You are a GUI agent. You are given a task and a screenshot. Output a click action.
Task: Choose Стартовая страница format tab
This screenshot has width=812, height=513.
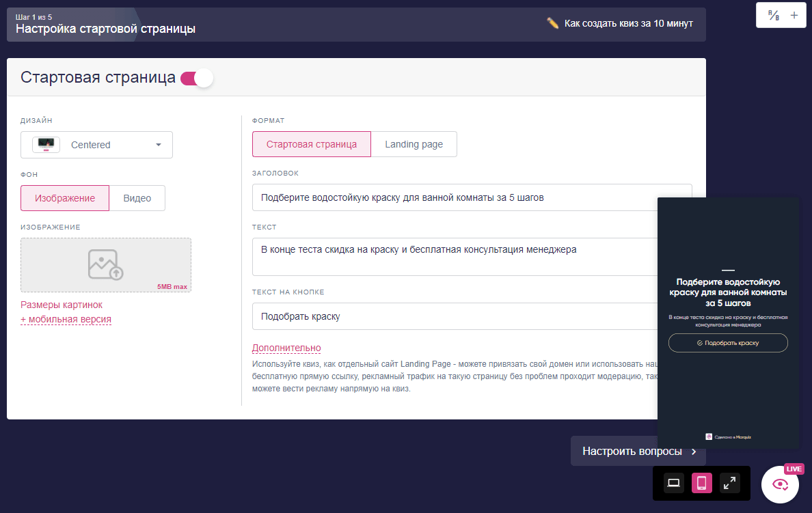(311, 144)
